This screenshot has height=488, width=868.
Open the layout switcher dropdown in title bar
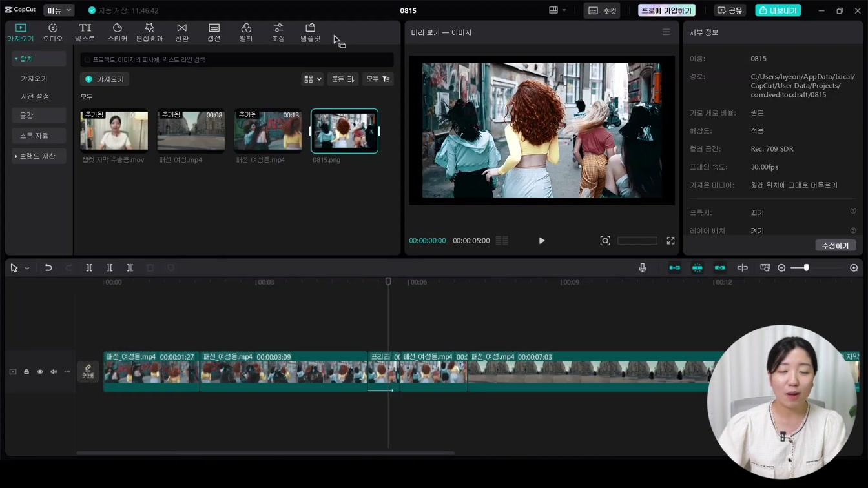click(557, 10)
